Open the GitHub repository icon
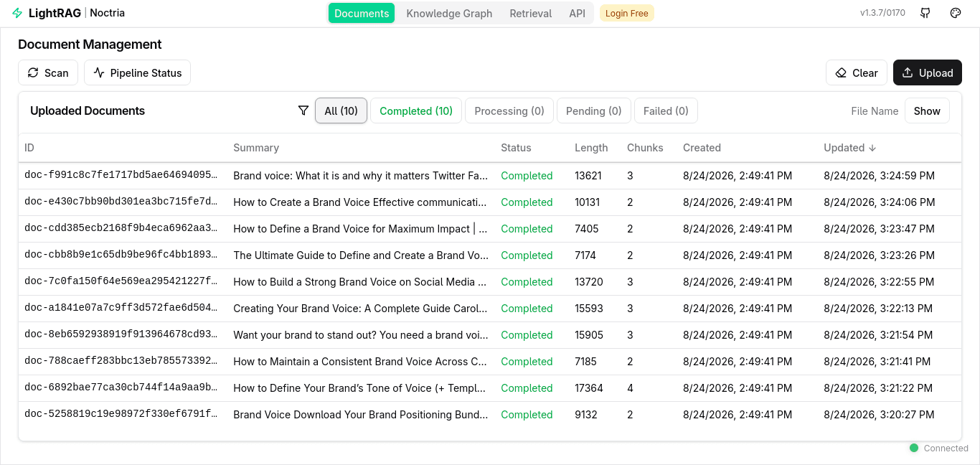Viewport: 980px width, 465px height. pos(925,13)
